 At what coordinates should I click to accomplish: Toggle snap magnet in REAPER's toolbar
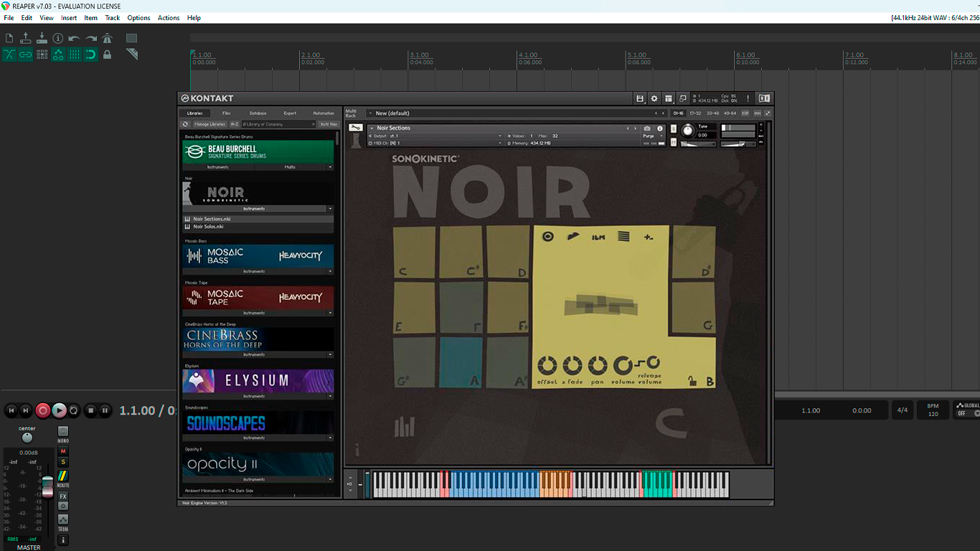point(91,55)
